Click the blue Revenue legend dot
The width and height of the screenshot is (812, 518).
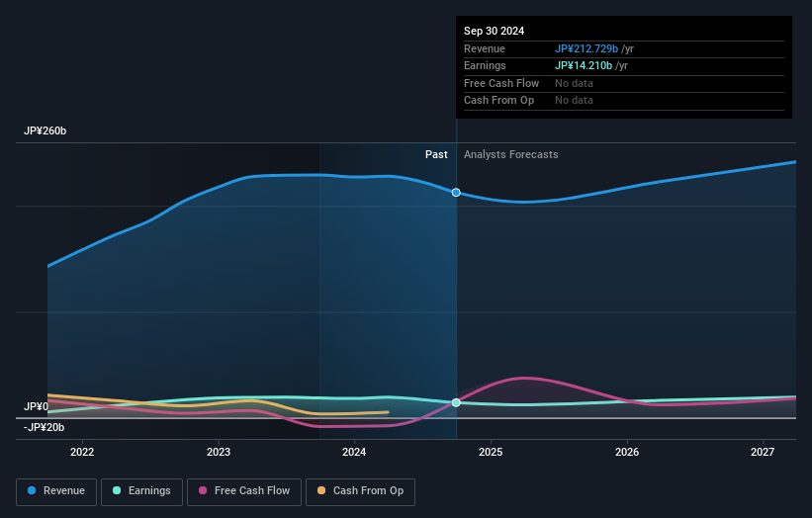[x=32, y=490]
